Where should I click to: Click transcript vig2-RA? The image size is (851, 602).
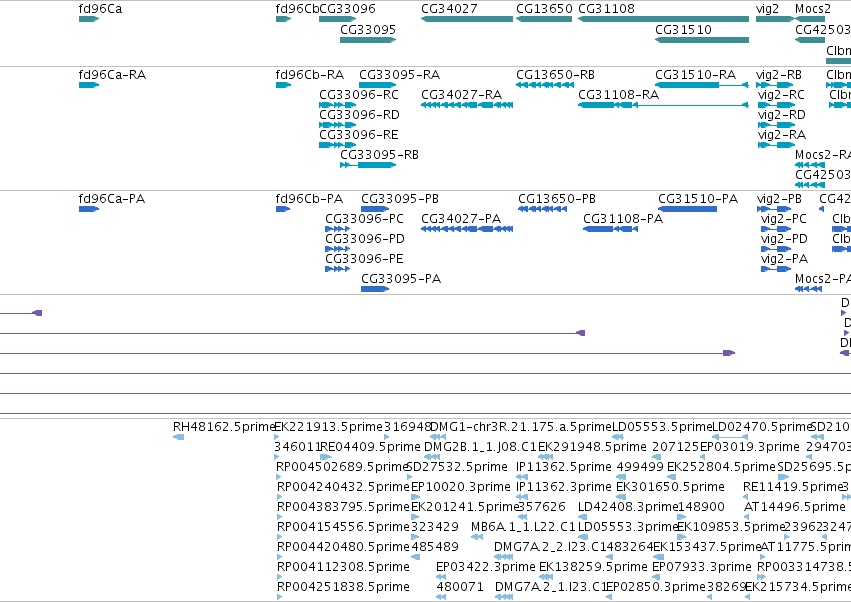coord(777,145)
